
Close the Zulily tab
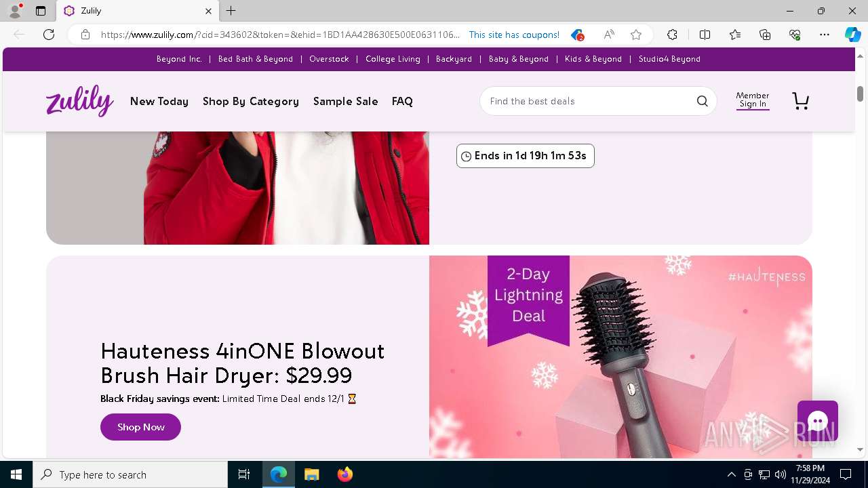pos(208,11)
